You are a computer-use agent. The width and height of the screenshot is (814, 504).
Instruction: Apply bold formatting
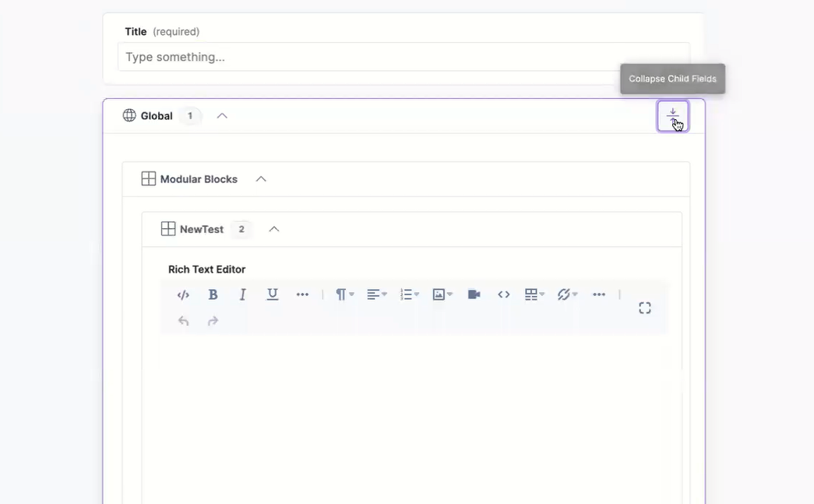(213, 294)
